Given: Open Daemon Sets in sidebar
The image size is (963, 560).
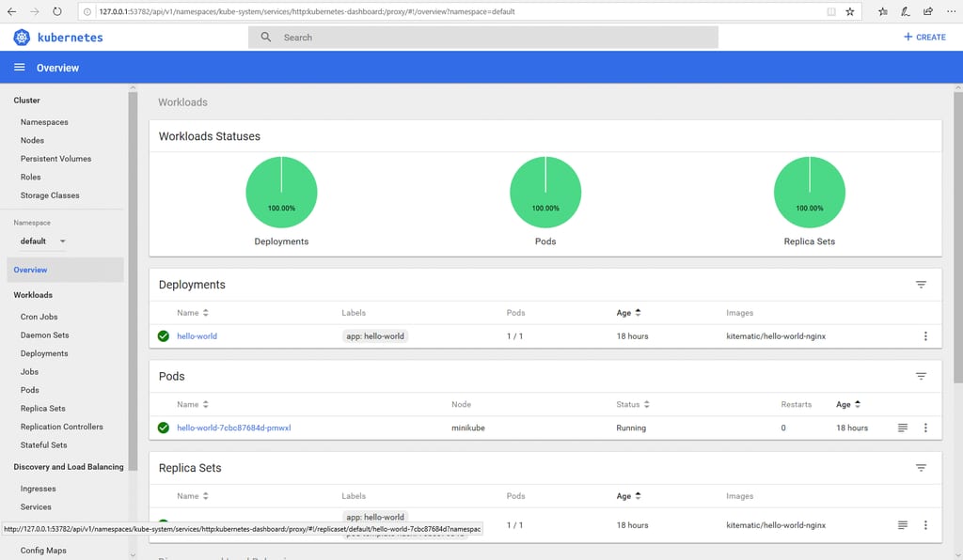Looking at the screenshot, I should (44, 335).
